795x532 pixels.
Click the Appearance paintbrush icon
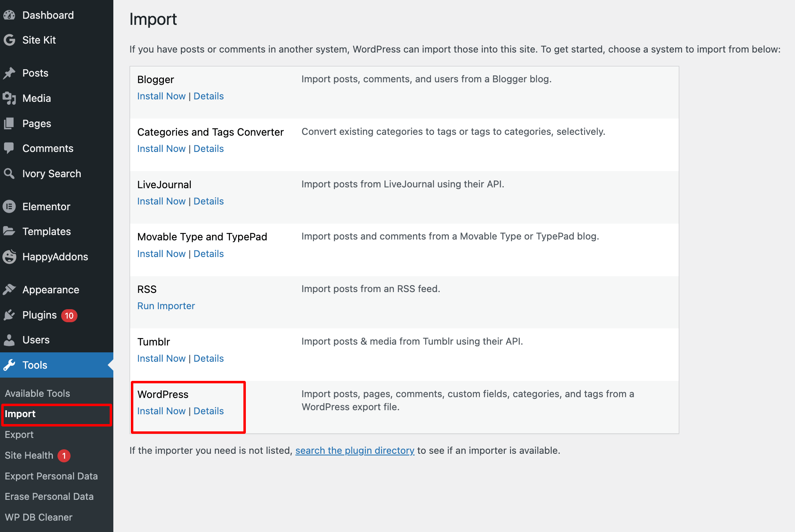point(9,290)
